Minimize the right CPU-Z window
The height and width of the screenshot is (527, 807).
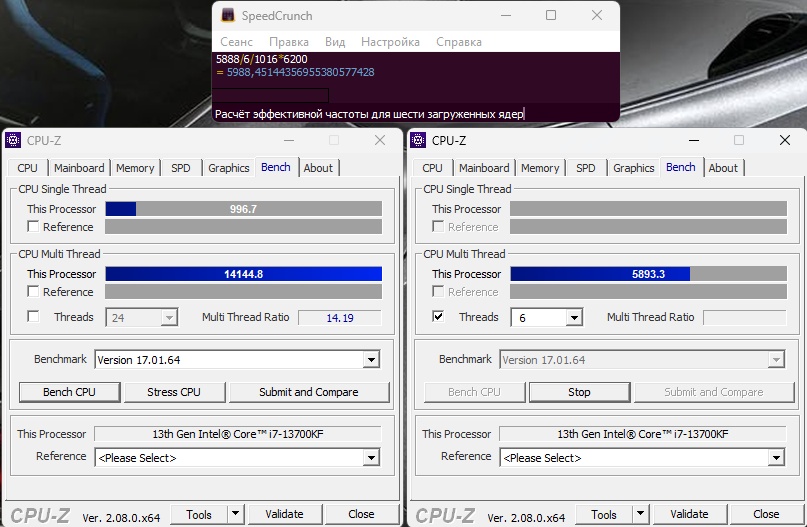(694, 140)
